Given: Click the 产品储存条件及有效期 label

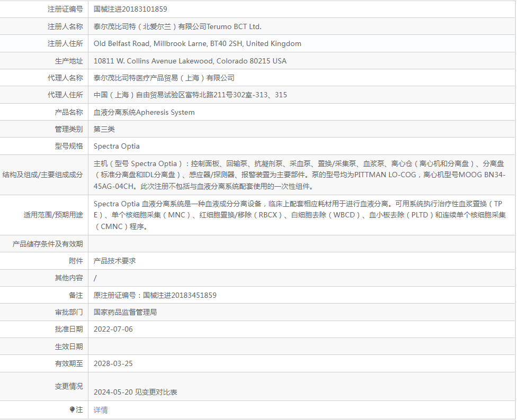Looking at the screenshot, I should [48, 244].
